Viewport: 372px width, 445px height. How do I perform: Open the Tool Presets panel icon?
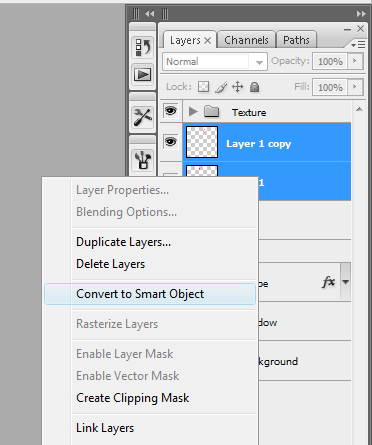pos(143,117)
